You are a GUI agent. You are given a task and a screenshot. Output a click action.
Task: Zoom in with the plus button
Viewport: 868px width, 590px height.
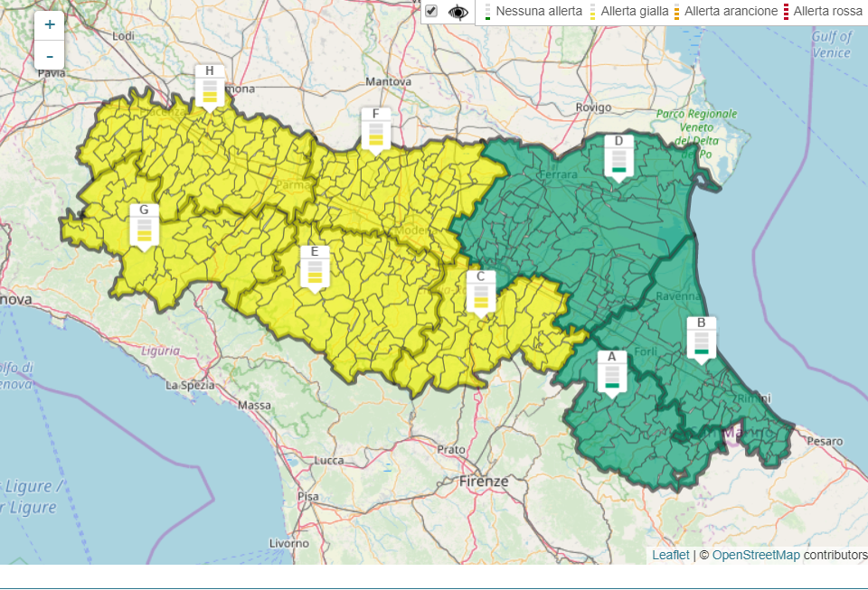[49, 25]
